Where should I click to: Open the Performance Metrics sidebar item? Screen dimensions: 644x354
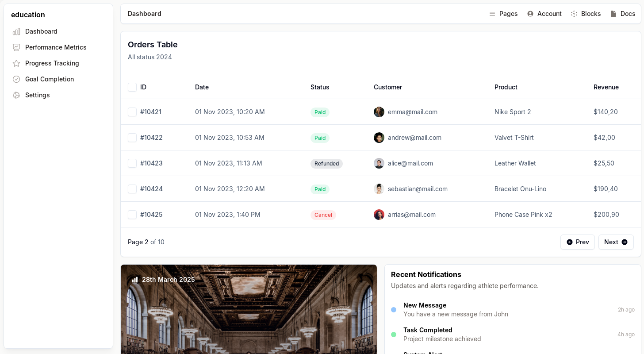(x=56, y=47)
